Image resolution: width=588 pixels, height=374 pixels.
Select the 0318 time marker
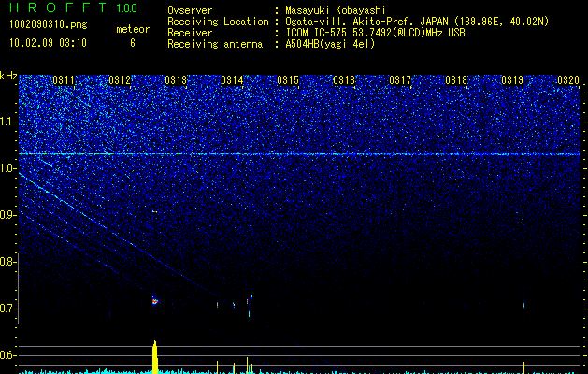tap(456, 80)
